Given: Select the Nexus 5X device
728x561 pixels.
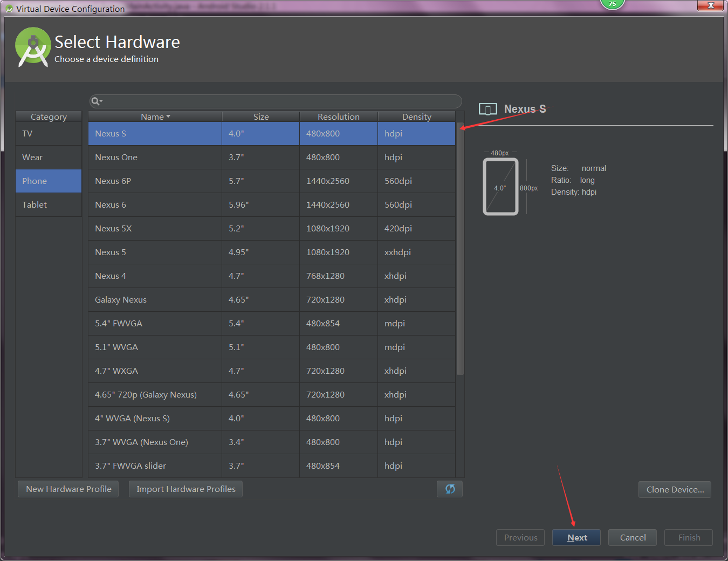Looking at the screenshot, I should [272, 229].
